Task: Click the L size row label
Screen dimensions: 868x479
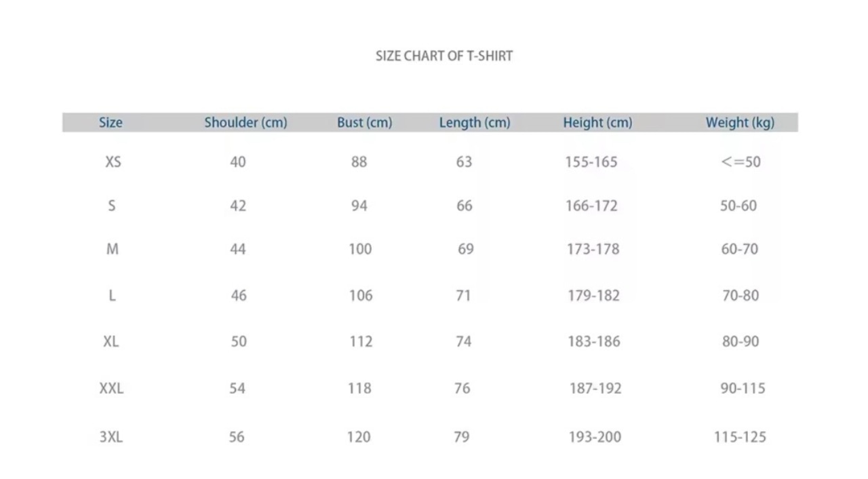Action: [112, 295]
